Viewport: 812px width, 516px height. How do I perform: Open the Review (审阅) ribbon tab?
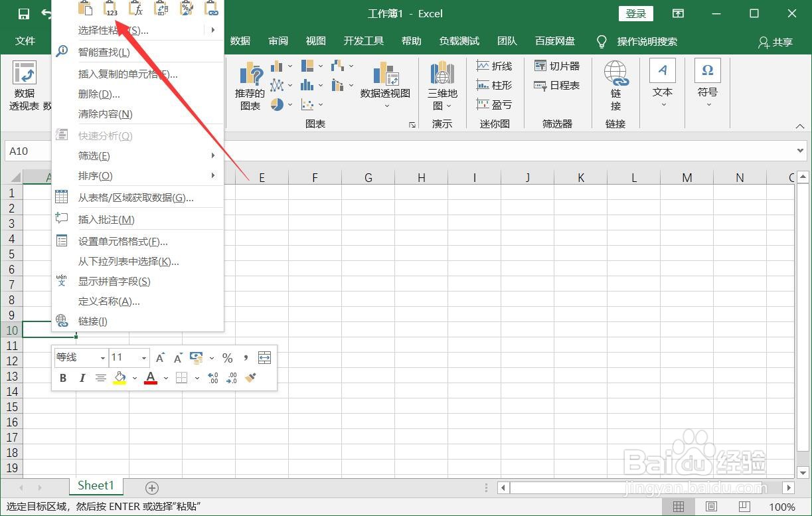278,41
